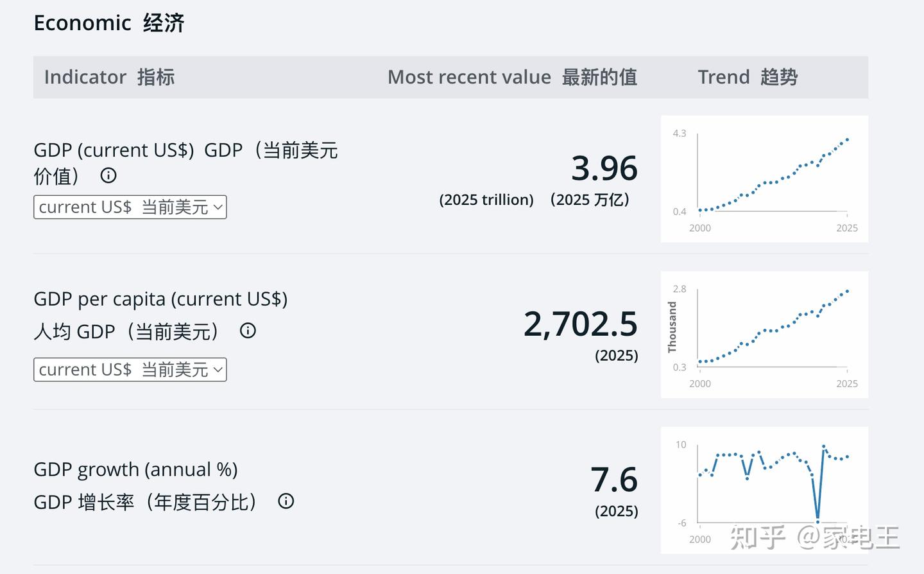Screen dimensions: 924x574
Task: Open the GDP per capita trend chart
Action: (764, 335)
